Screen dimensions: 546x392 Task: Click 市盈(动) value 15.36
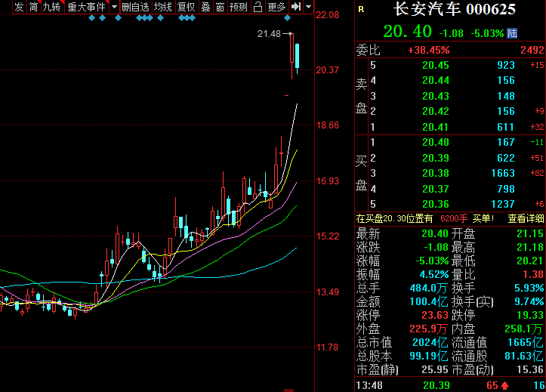(530, 370)
